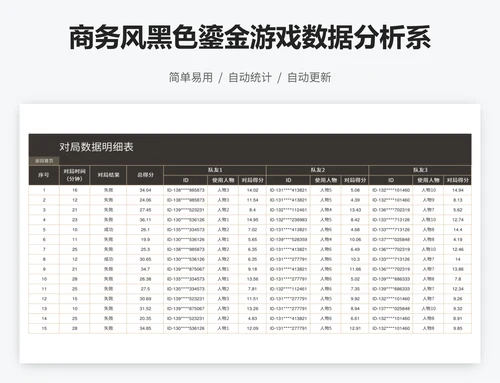Select 队友2 score cell 13.43
This screenshot has height=383, width=500.
click(355, 210)
